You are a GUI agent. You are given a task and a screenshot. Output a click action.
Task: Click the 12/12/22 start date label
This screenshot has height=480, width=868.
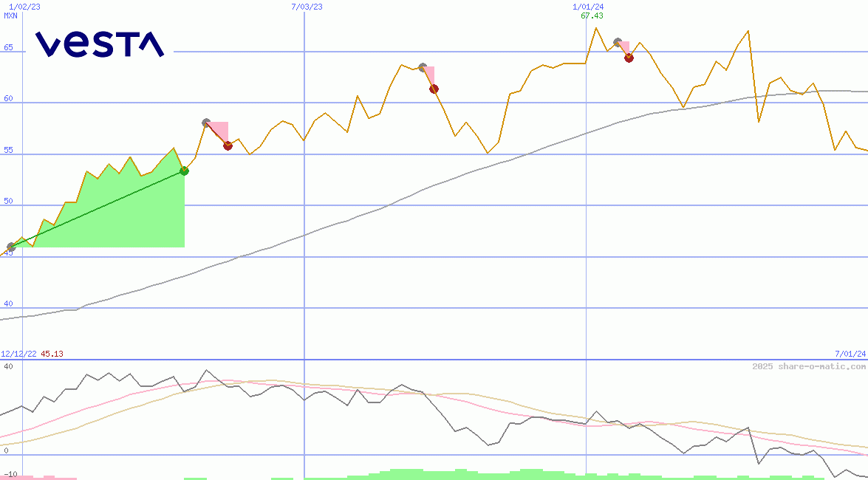pos(19,354)
